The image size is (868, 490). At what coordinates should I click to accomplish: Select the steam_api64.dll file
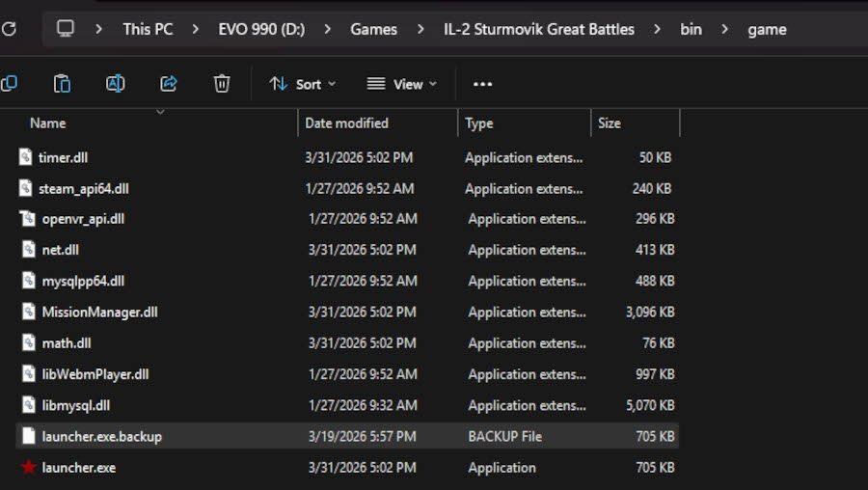tap(83, 189)
